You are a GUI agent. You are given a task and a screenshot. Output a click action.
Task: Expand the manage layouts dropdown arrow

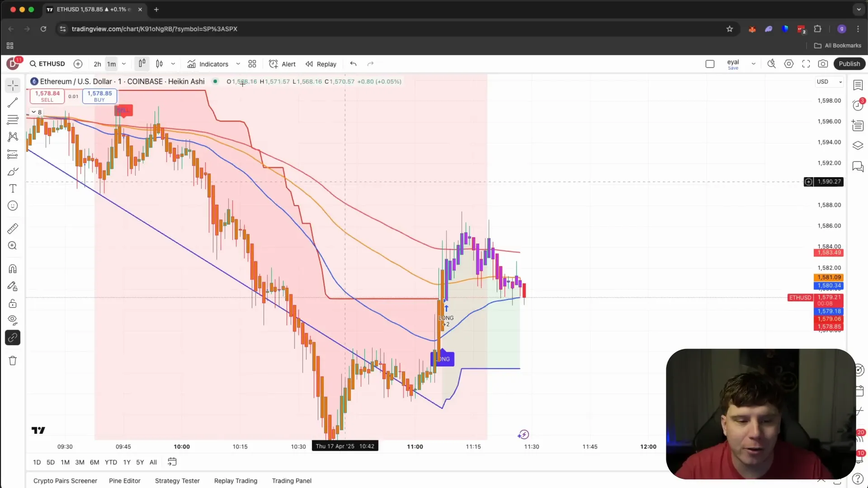coord(754,64)
